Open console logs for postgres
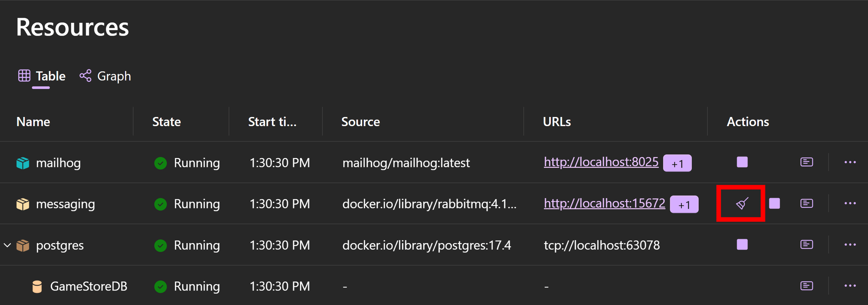This screenshot has height=305, width=868. coord(807,245)
